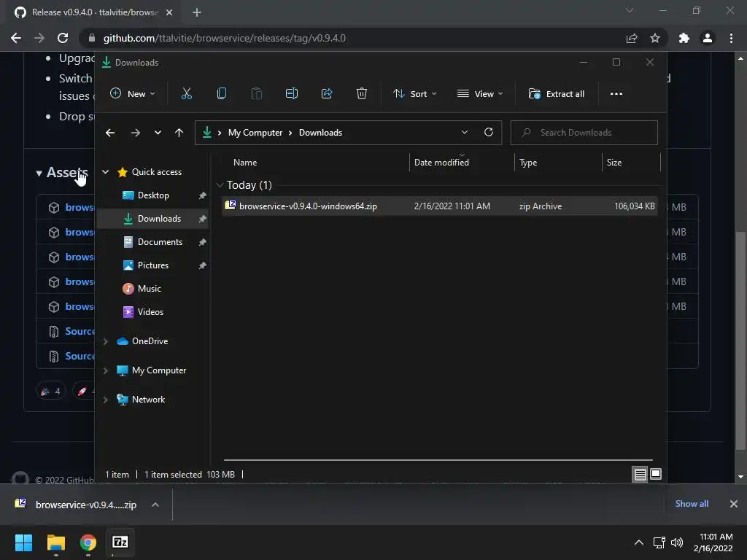Image resolution: width=747 pixels, height=560 pixels.
Task: Open the View dropdown menu
Action: point(480,94)
